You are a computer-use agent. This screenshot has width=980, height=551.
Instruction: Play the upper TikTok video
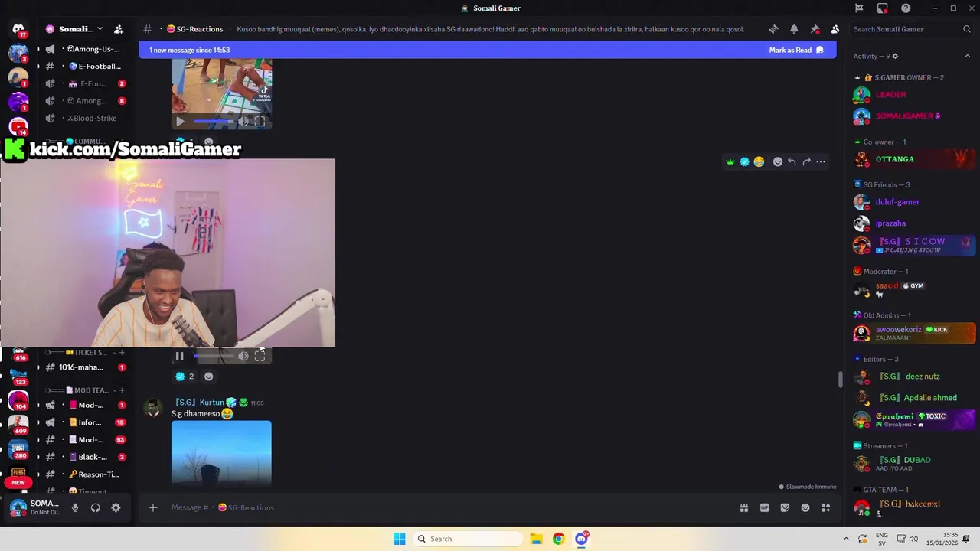[179, 121]
